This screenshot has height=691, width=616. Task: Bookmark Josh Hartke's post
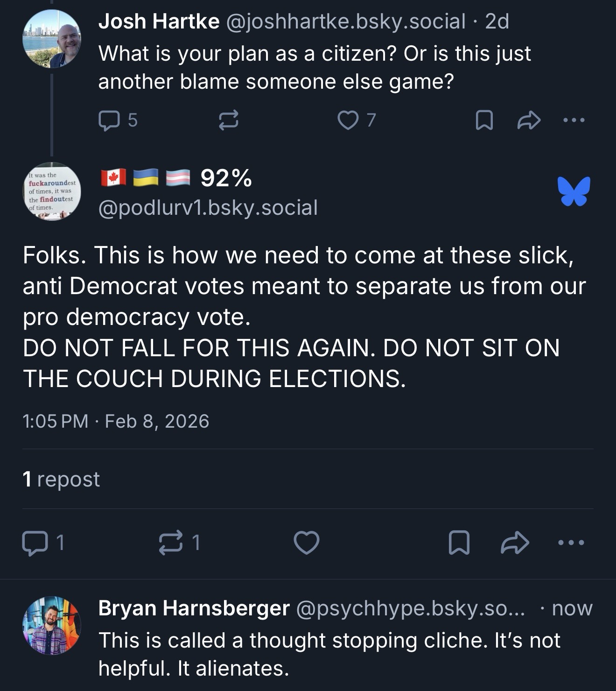pos(484,120)
